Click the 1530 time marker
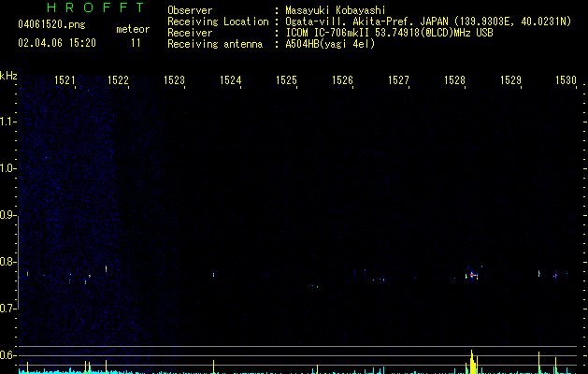The width and height of the screenshot is (588, 374). (x=566, y=80)
